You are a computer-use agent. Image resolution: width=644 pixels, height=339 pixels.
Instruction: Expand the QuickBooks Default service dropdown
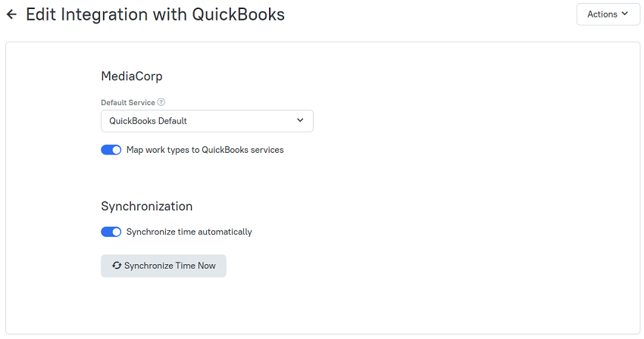pyautogui.click(x=207, y=121)
